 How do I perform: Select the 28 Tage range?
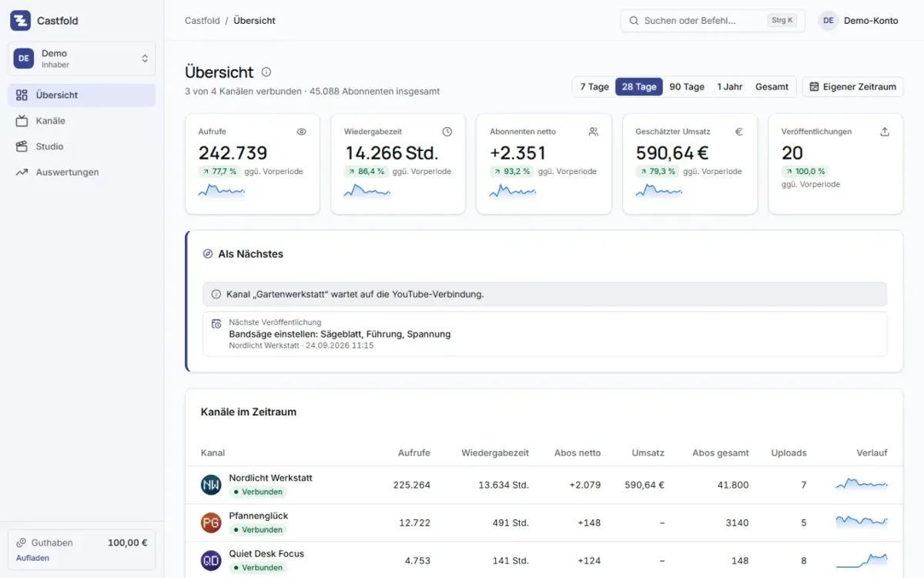pyautogui.click(x=639, y=87)
